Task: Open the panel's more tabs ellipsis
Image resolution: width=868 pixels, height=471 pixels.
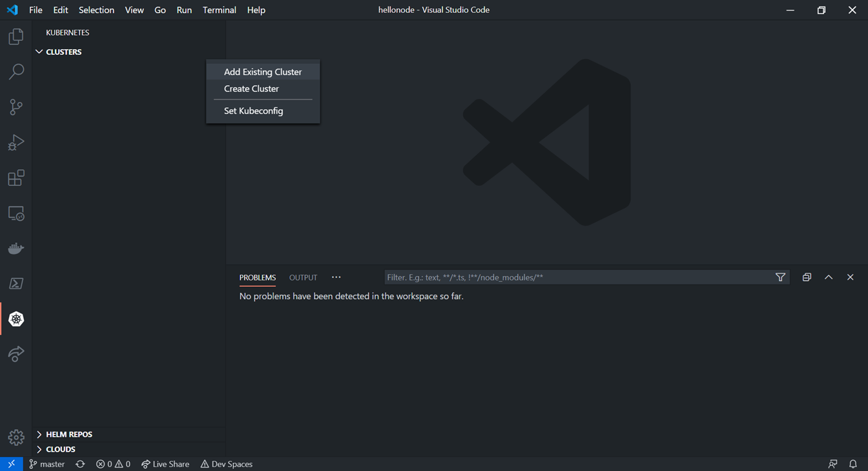Action: pyautogui.click(x=336, y=277)
